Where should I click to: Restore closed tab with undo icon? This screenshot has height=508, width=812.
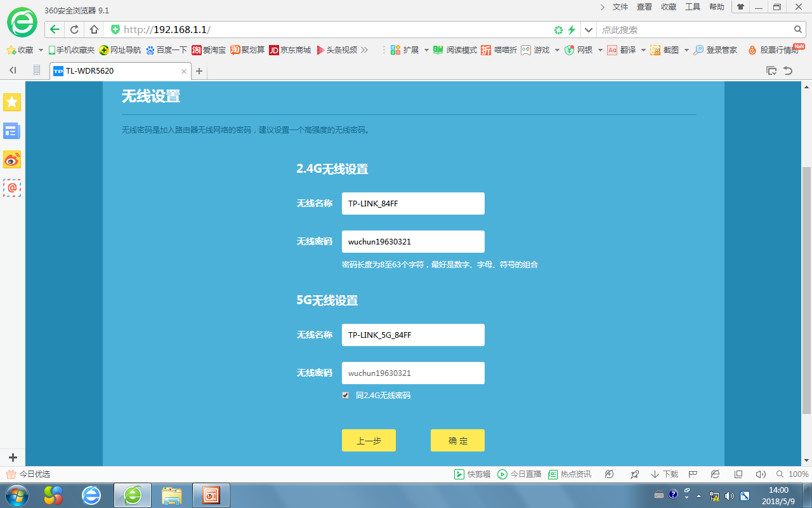tap(788, 70)
